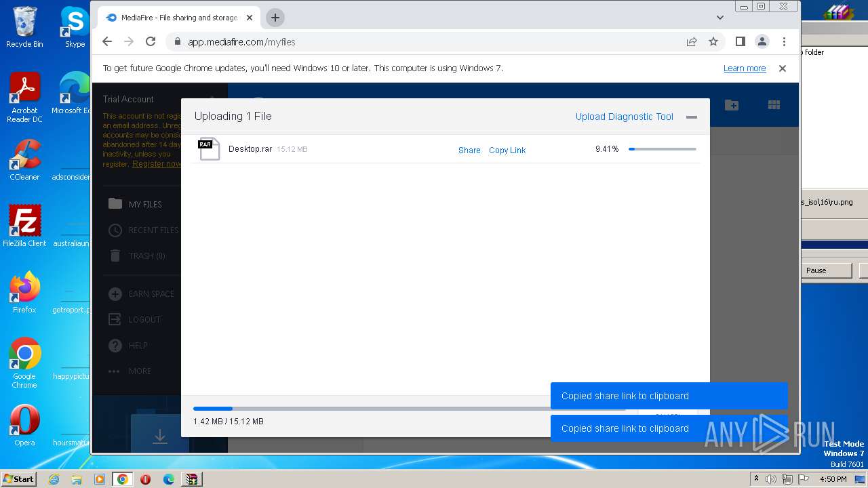Click the Desktop.rar file name
The width and height of the screenshot is (868, 488).
tap(250, 149)
